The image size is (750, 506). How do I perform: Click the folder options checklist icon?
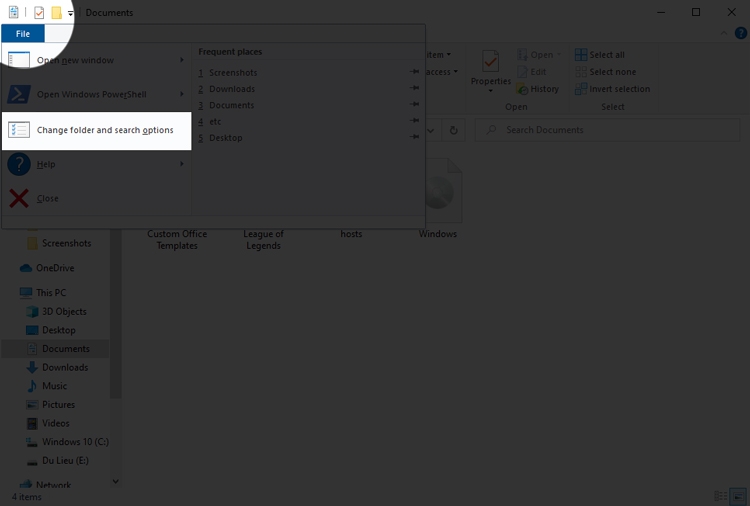[19, 130]
